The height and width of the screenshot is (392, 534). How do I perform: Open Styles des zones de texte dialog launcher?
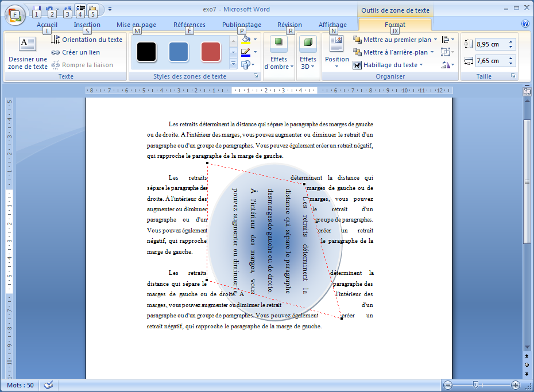[256, 76]
